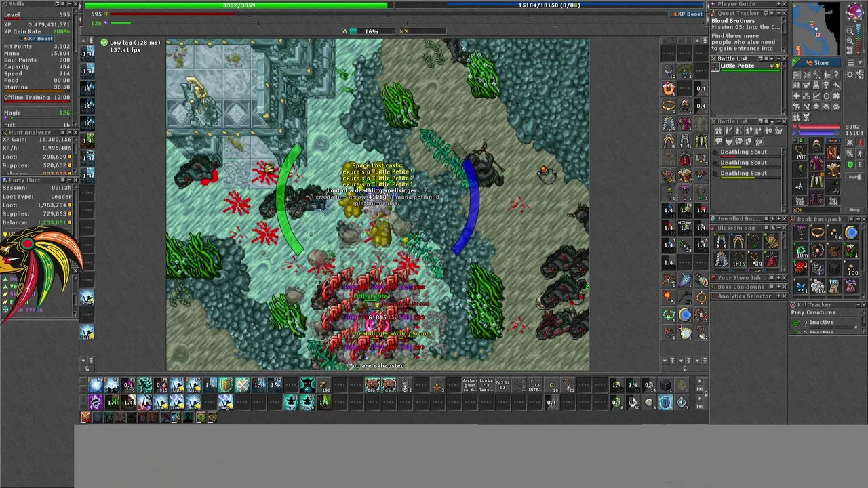The image size is (868, 488).
Task: Click the Low lag green check indicator
Action: 104,43
